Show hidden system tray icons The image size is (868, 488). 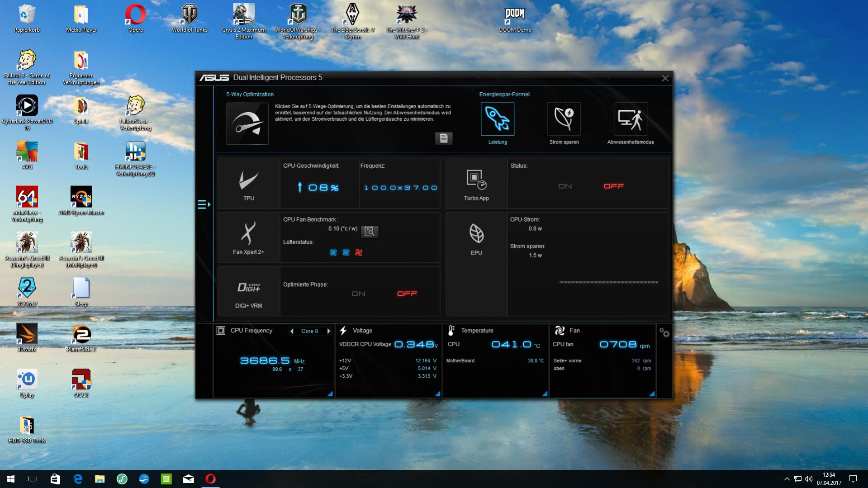787,479
